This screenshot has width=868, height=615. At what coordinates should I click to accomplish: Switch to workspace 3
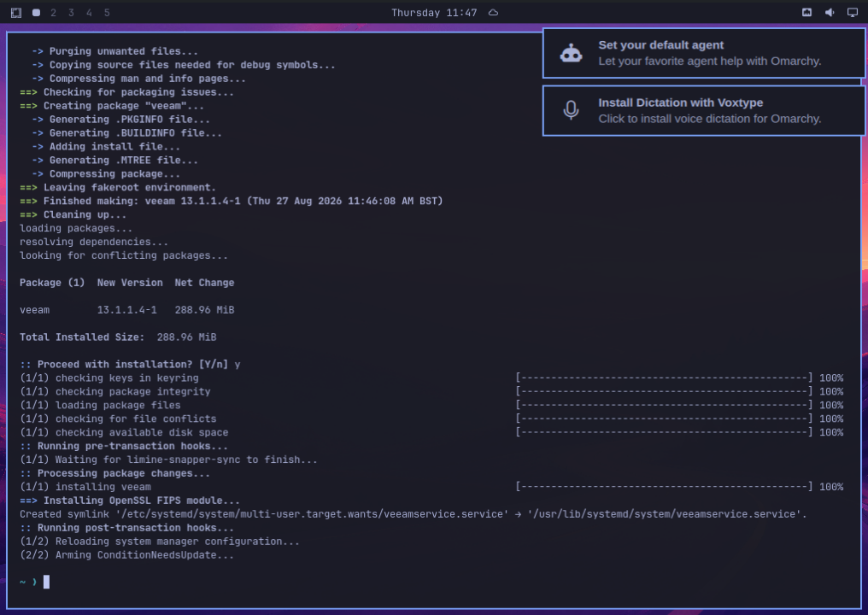point(71,13)
